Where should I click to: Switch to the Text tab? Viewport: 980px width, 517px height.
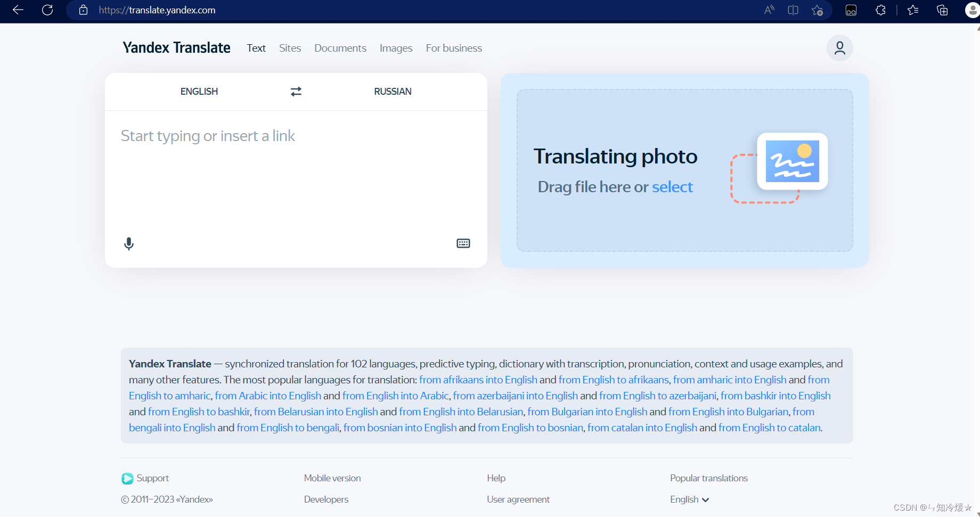(x=256, y=48)
